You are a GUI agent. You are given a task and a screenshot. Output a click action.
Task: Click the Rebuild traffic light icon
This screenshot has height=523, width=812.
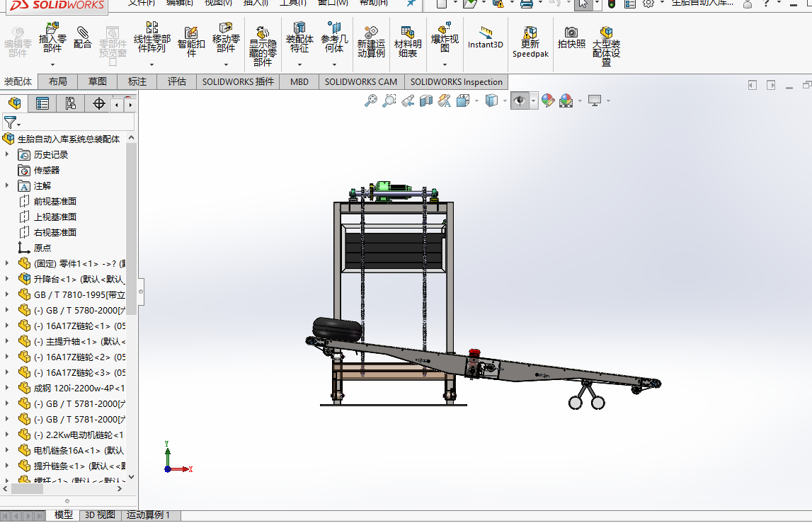point(612,4)
